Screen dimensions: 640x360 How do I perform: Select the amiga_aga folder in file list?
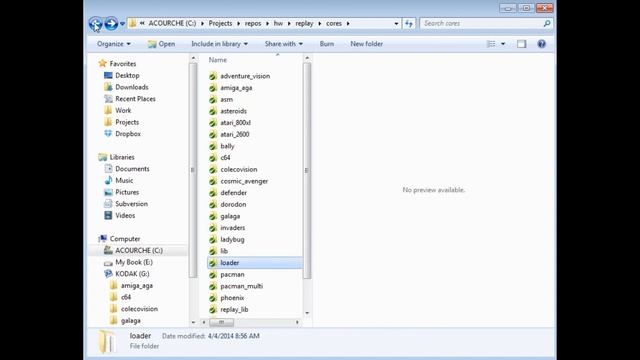point(236,88)
